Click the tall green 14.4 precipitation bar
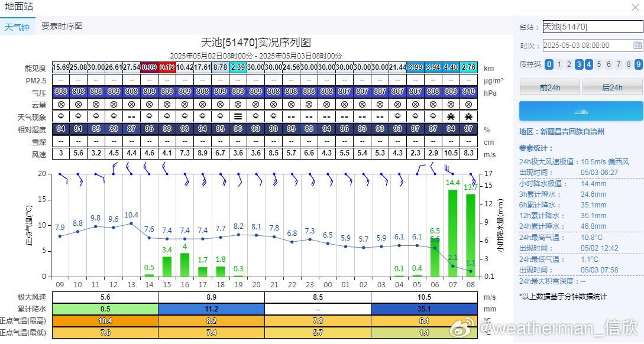Image resolution: width=644 pixels, height=344 pixels. [452, 233]
